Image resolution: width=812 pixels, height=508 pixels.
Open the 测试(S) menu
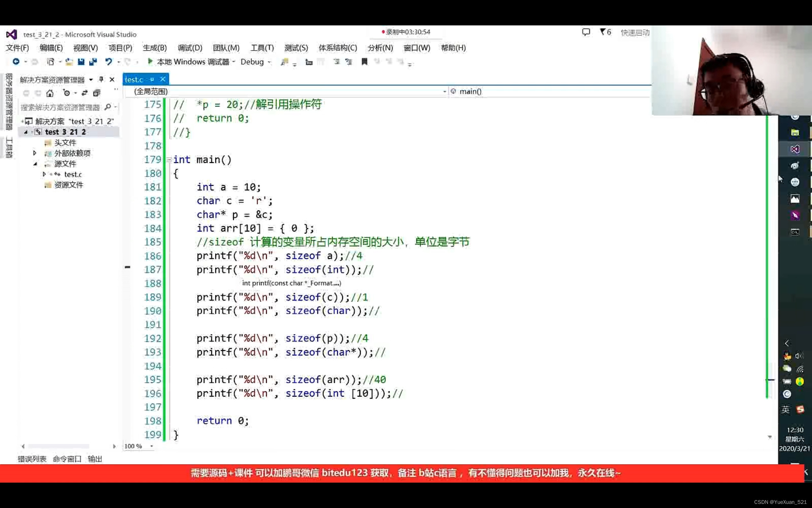[296, 48]
